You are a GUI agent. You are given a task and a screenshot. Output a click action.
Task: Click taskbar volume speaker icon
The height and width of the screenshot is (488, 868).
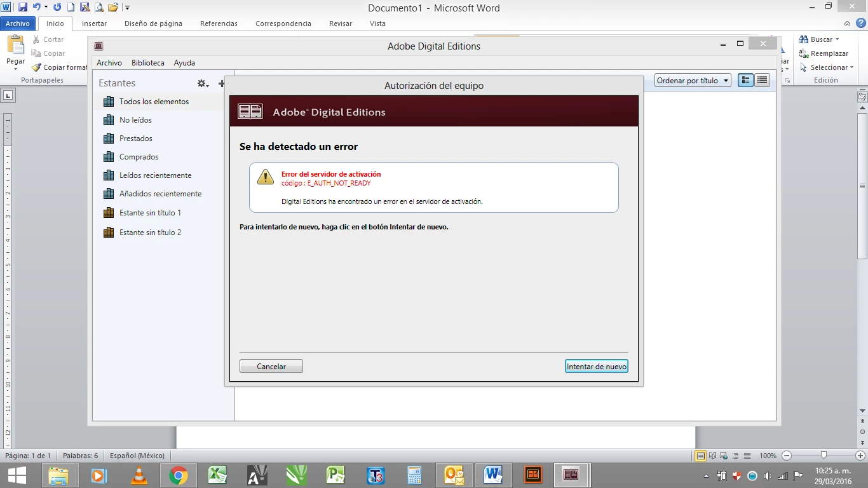click(x=768, y=475)
